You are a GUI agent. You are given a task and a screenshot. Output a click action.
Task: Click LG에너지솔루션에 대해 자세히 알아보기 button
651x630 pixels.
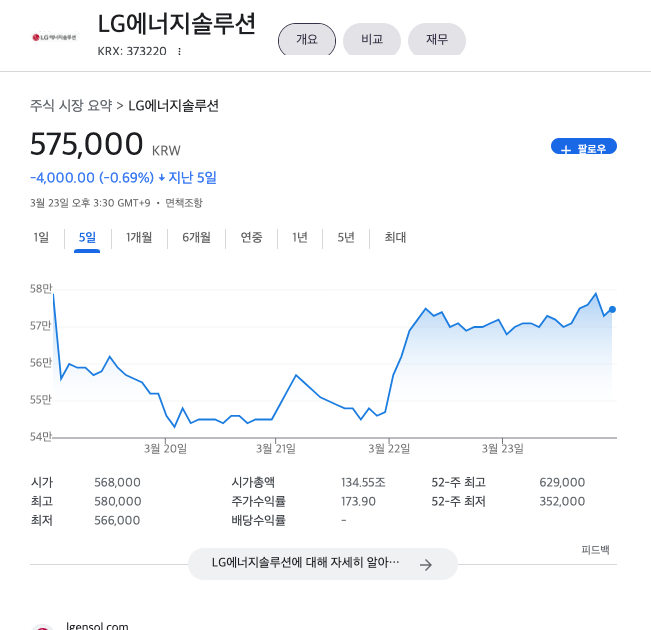click(323, 564)
